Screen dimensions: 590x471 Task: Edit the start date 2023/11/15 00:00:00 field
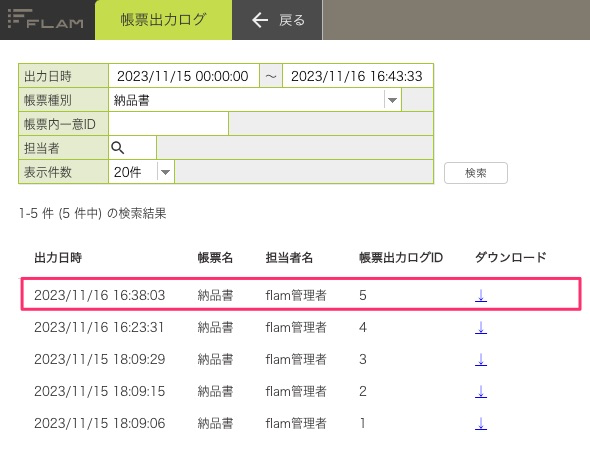(x=184, y=76)
